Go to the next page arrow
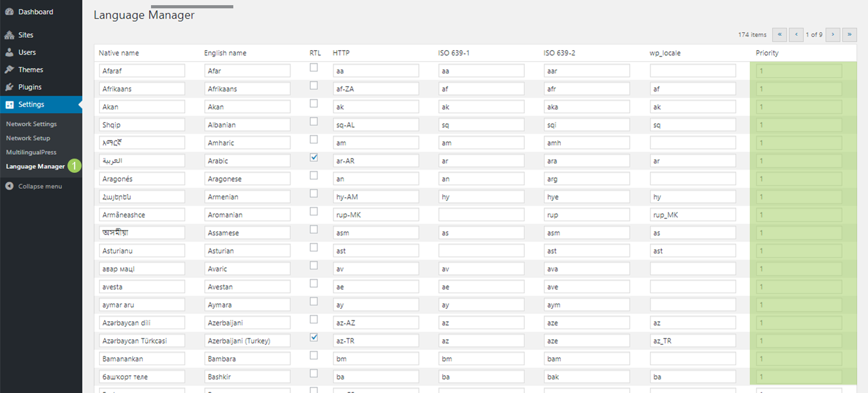This screenshot has width=868, height=393. [833, 35]
